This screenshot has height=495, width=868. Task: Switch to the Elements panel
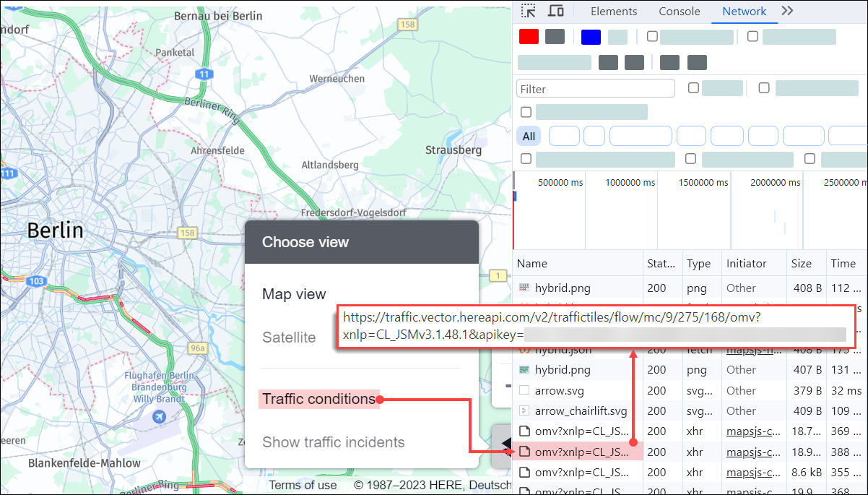(x=613, y=11)
